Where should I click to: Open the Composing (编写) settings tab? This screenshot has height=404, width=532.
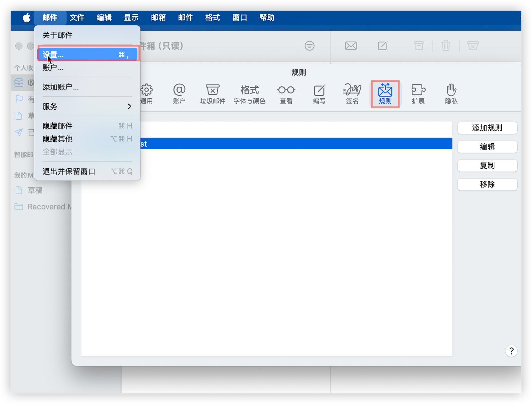tap(319, 94)
